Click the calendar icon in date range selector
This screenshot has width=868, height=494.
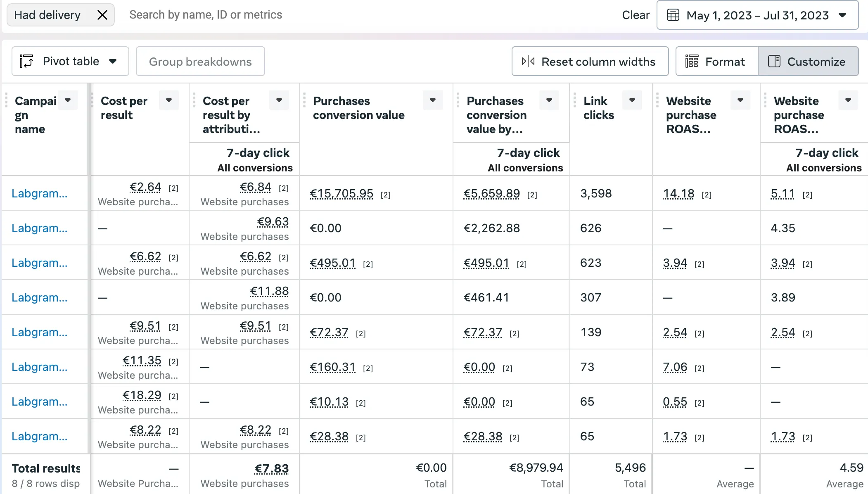point(673,15)
